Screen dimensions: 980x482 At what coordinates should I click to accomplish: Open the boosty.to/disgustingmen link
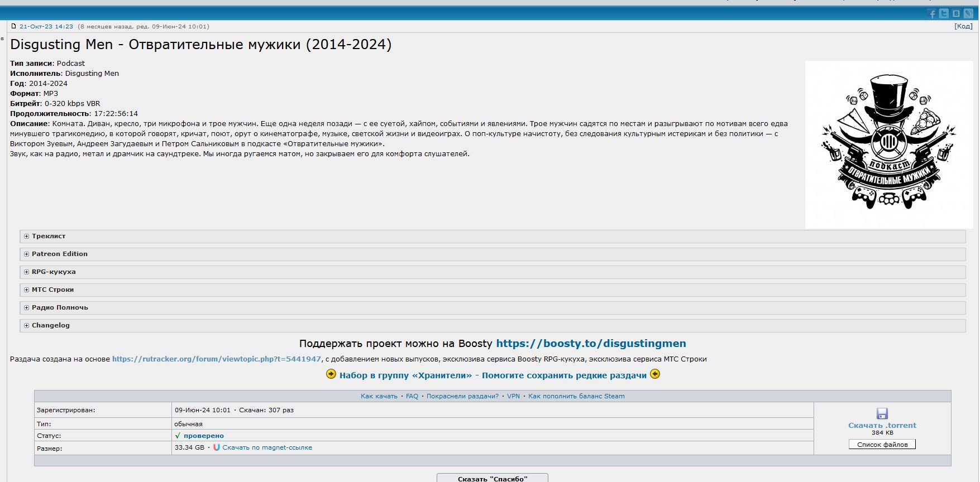click(591, 344)
